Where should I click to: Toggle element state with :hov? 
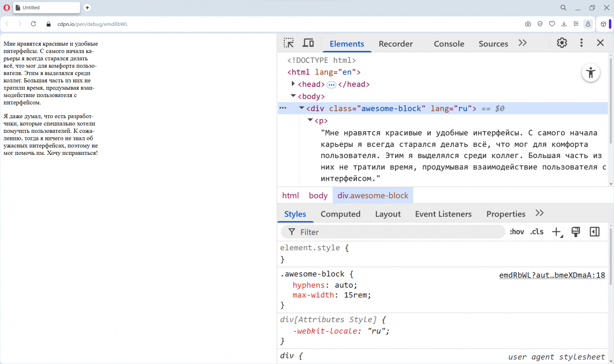[x=517, y=232]
